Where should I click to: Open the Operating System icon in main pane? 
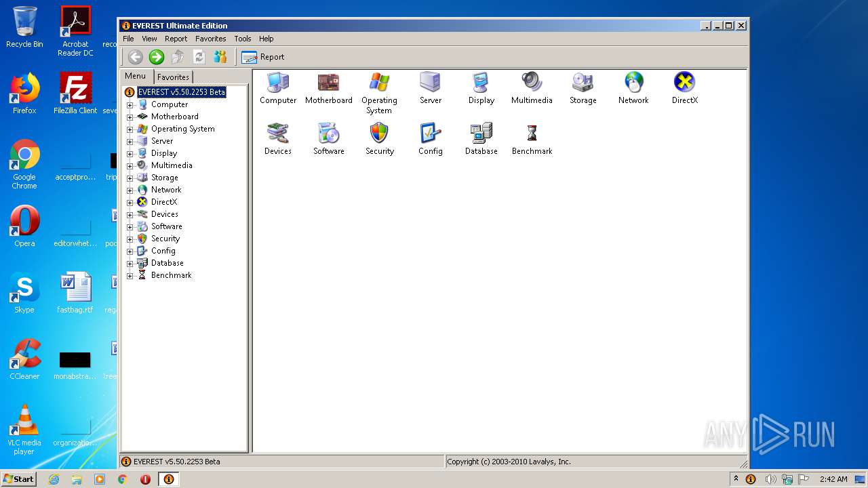tap(379, 83)
